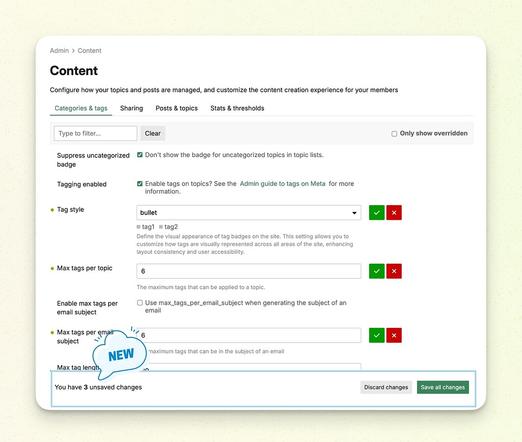This screenshot has width=522, height=442.
Task: Switch to the Sharing tab
Action: [x=131, y=108]
